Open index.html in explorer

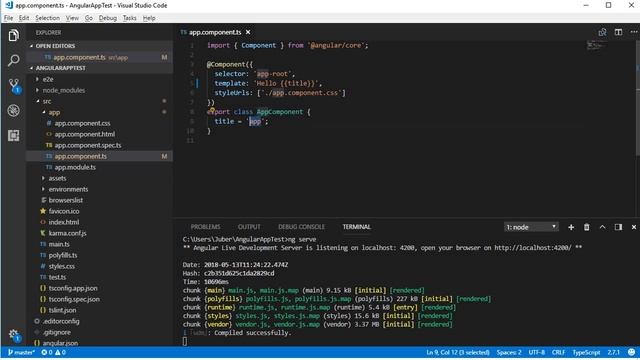click(x=64, y=222)
